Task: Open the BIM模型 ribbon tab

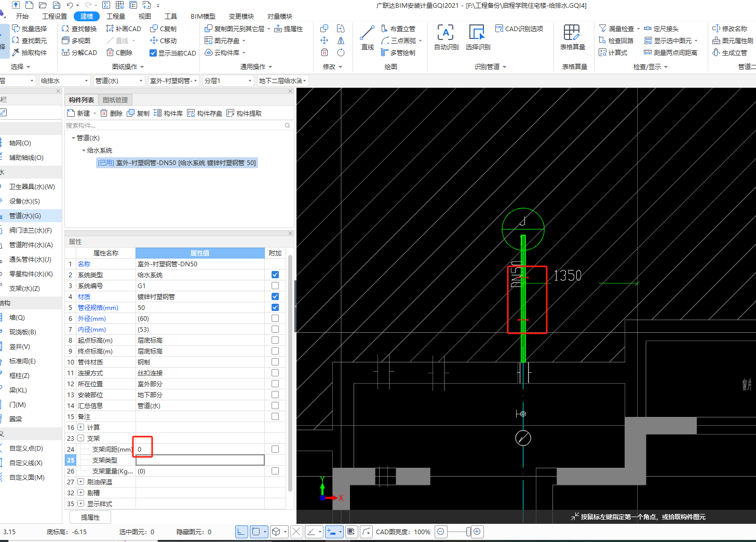Action: [203, 16]
